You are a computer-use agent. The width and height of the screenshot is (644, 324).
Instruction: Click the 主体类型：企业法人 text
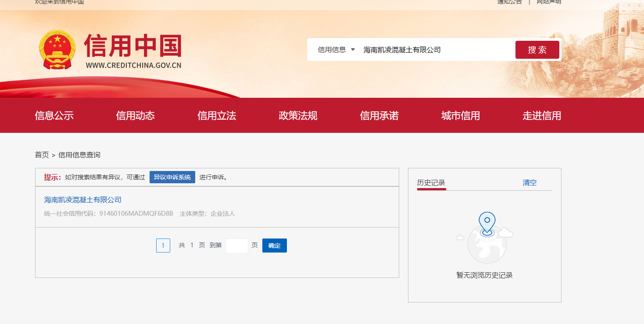pyautogui.click(x=208, y=214)
